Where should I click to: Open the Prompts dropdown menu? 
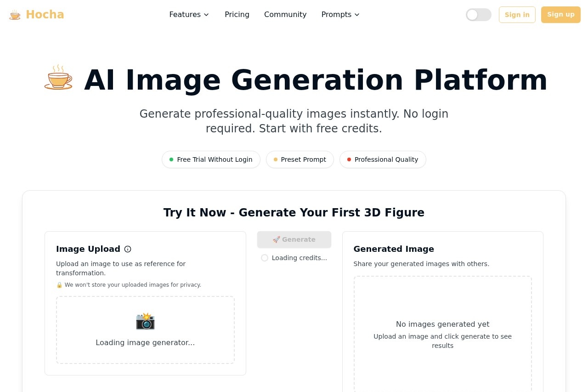click(x=340, y=15)
